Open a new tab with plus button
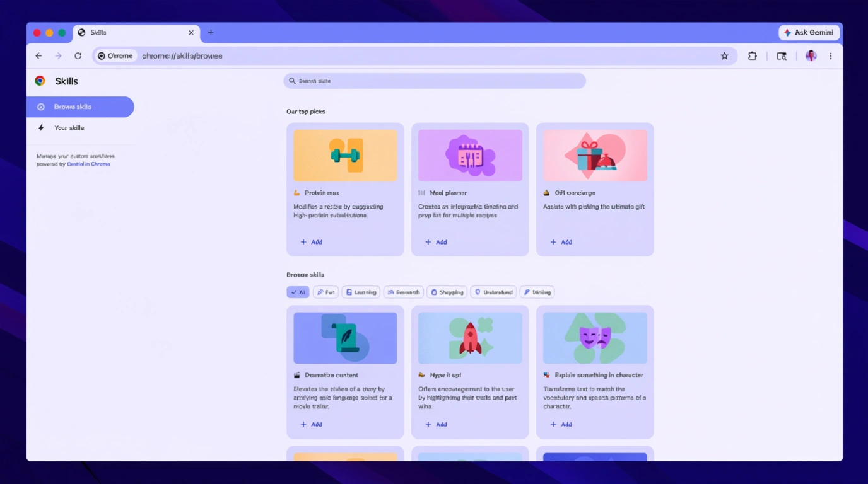Viewport: 868px width, 484px height. click(211, 33)
